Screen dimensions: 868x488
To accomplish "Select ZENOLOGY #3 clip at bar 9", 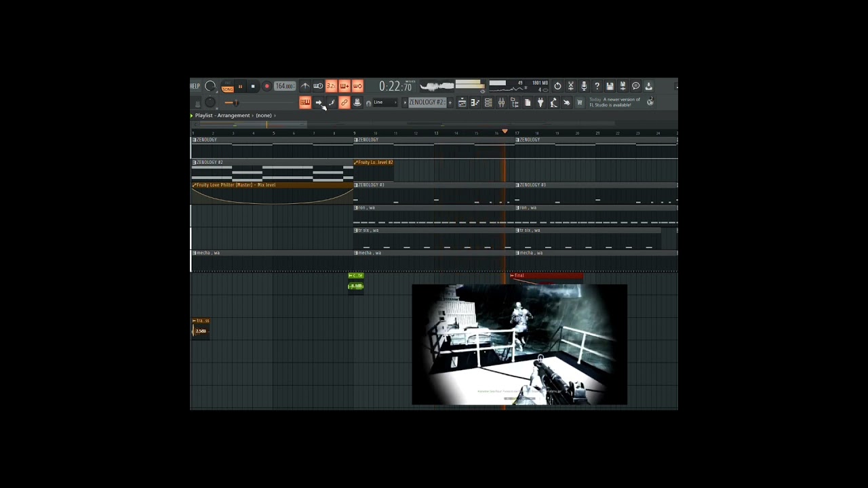I will [434, 193].
